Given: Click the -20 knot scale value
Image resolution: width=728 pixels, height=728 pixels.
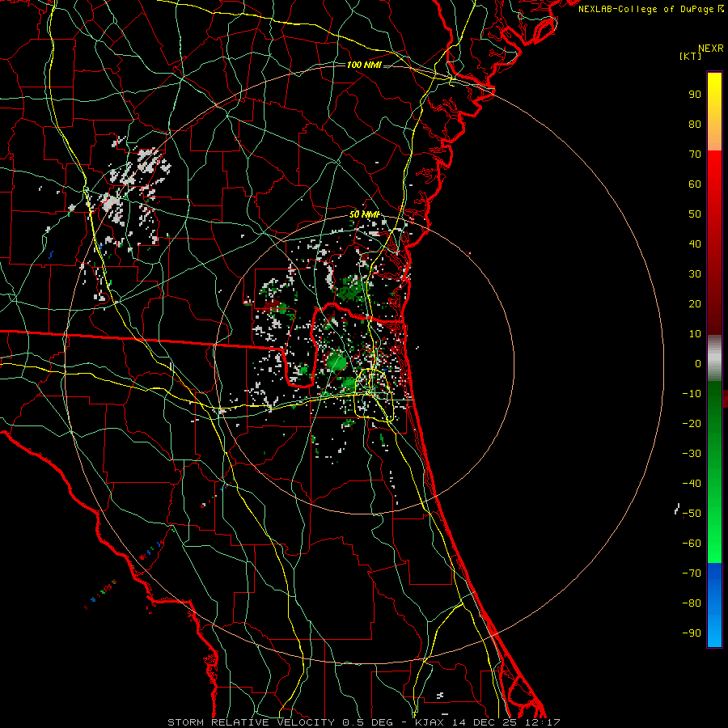Looking at the screenshot, I should pos(692,423).
